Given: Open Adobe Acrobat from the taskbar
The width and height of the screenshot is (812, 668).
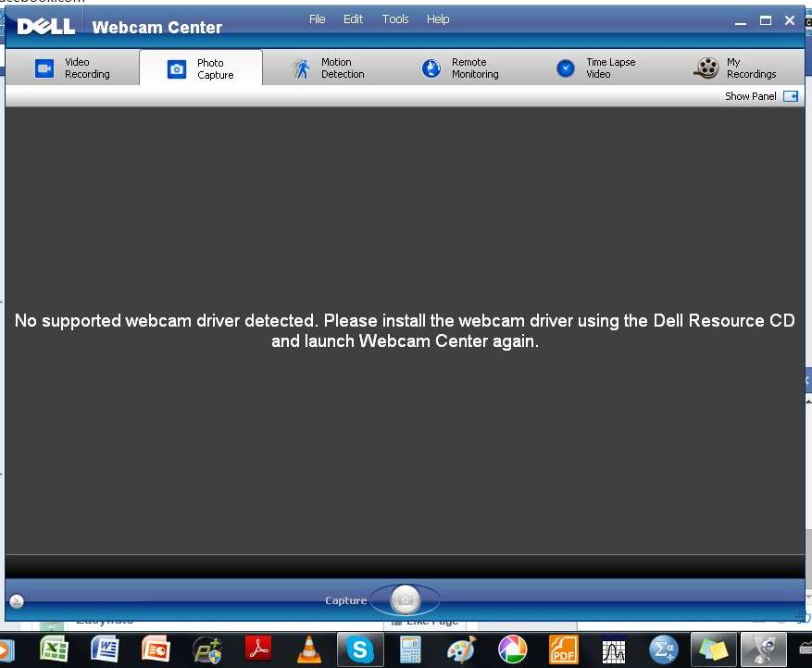Looking at the screenshot, I should pos(258,649).
